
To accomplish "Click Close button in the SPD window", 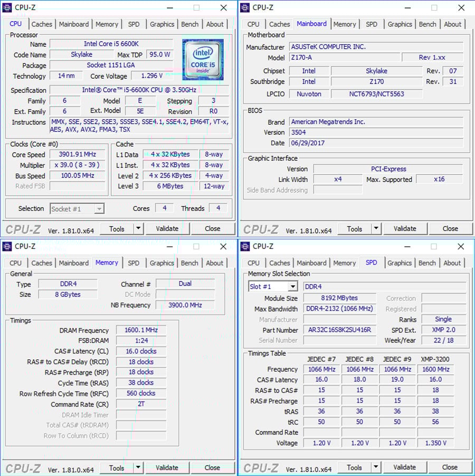I will coord(450,467).
